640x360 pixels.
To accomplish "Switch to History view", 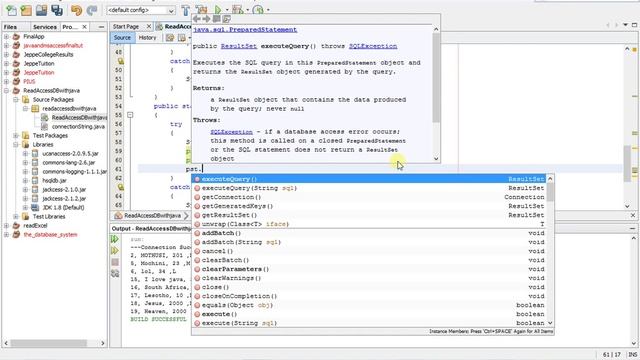I will click(147, 38).
